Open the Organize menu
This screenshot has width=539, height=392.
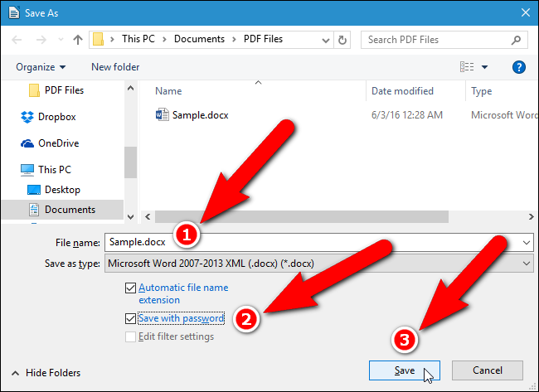[x=41, y=67]
